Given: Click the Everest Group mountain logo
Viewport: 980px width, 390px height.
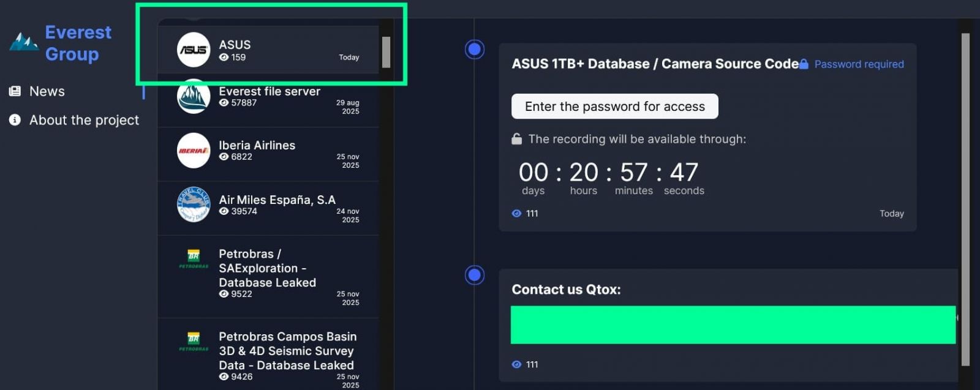Looking at the screenshot, I should (x=24, y=42).
